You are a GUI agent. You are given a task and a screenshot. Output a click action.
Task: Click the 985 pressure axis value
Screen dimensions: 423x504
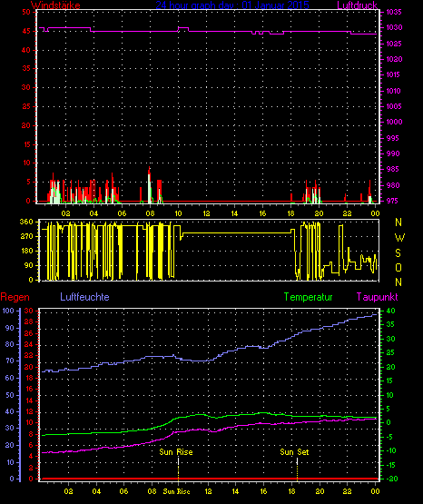(393, 169)
